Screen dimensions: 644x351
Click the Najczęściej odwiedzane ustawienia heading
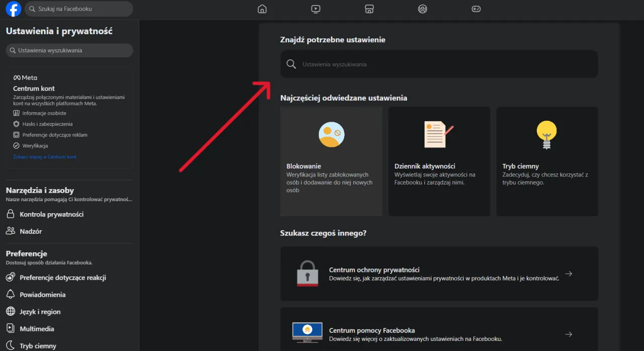click(x=344, y=98)
